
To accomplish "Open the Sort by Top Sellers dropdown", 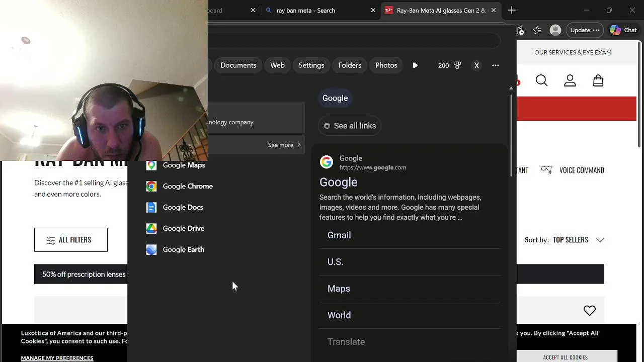I will [x=564, y=240].
